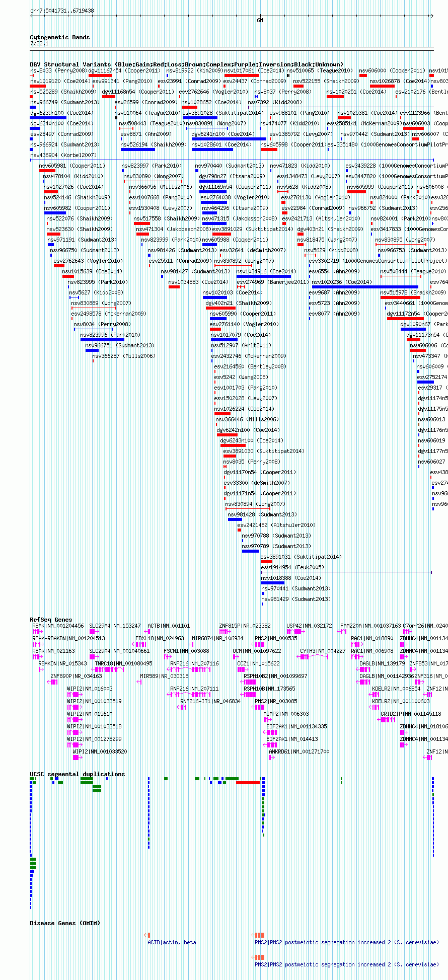Open the ACTB|actin, beta OMIM entry
This screenshot has height=980, width=448.
172,942
